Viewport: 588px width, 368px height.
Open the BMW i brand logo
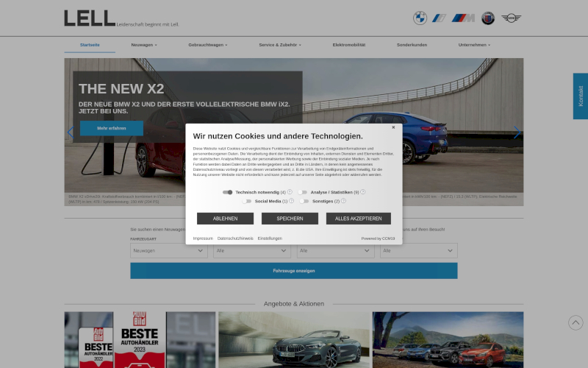click(439, 18)
